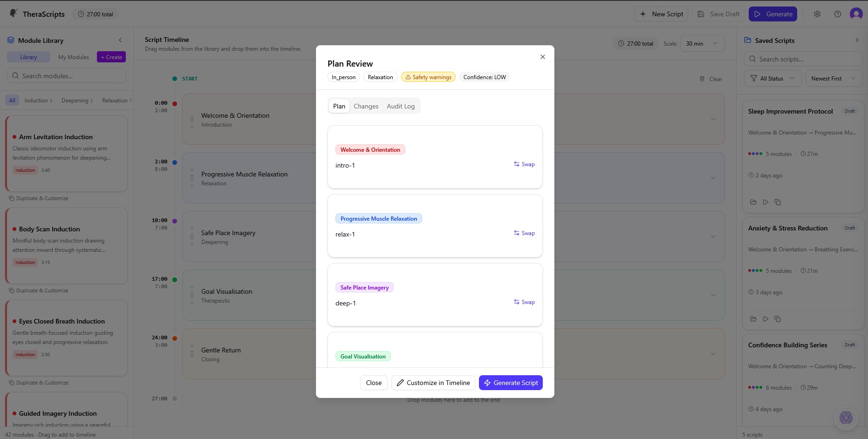Click the Generate Script button
Screen dimensions: 868x439
pos(511,382)
